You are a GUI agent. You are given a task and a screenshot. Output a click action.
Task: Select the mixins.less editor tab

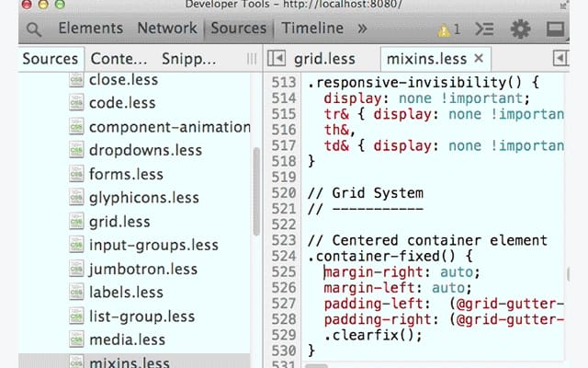pyautogui.click(x=426, y=59)
